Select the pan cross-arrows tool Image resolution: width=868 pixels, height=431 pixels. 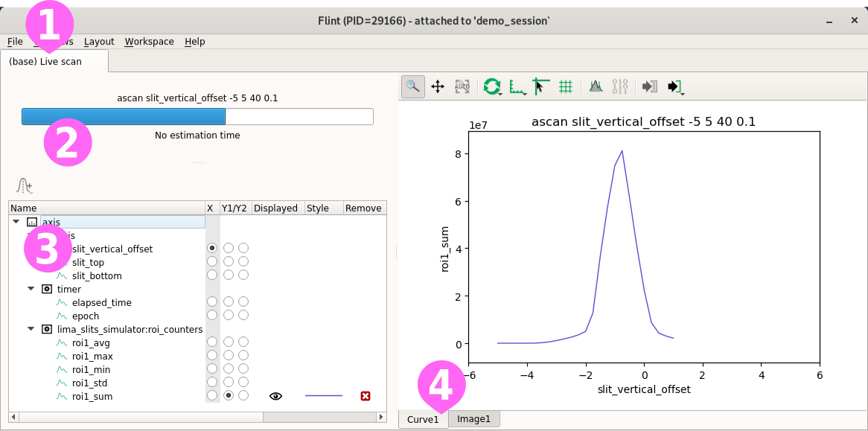pyautogui.click(x=437, y=86)
